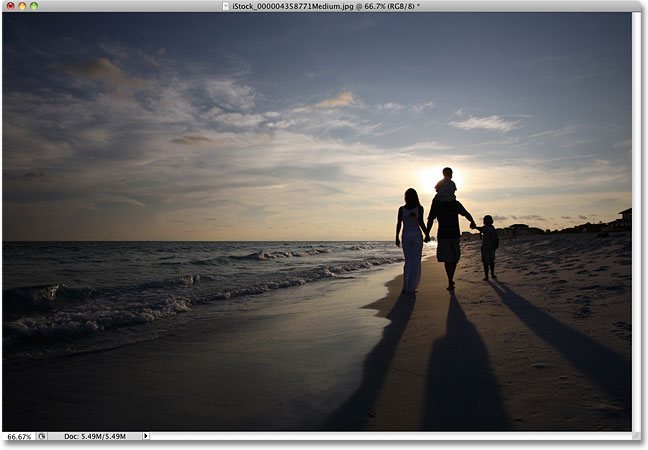Click the status bar icon beside zoom field

click(42, 436)
